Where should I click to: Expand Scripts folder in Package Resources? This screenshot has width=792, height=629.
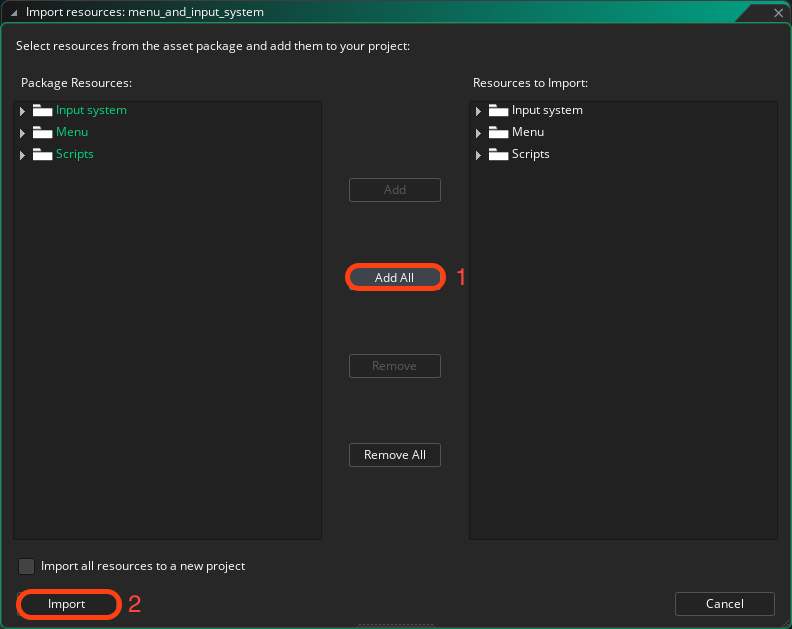22,155
